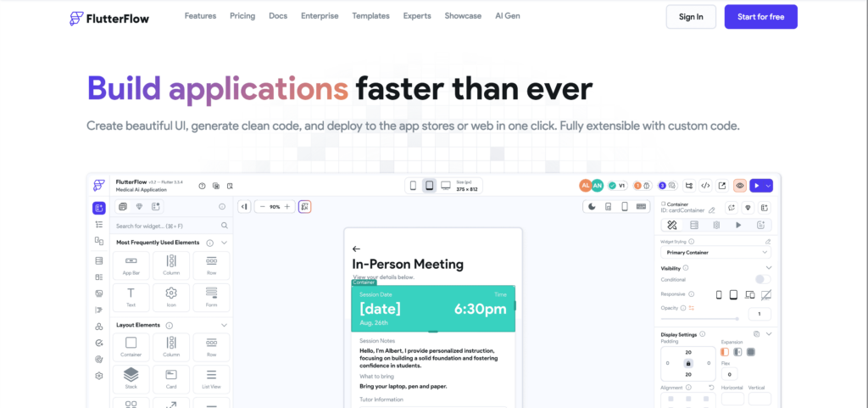The height and width of the screenshot is (408, 868).
Task: Open the Page Selector sidebar icon
Action: click(x=99, y=241)
